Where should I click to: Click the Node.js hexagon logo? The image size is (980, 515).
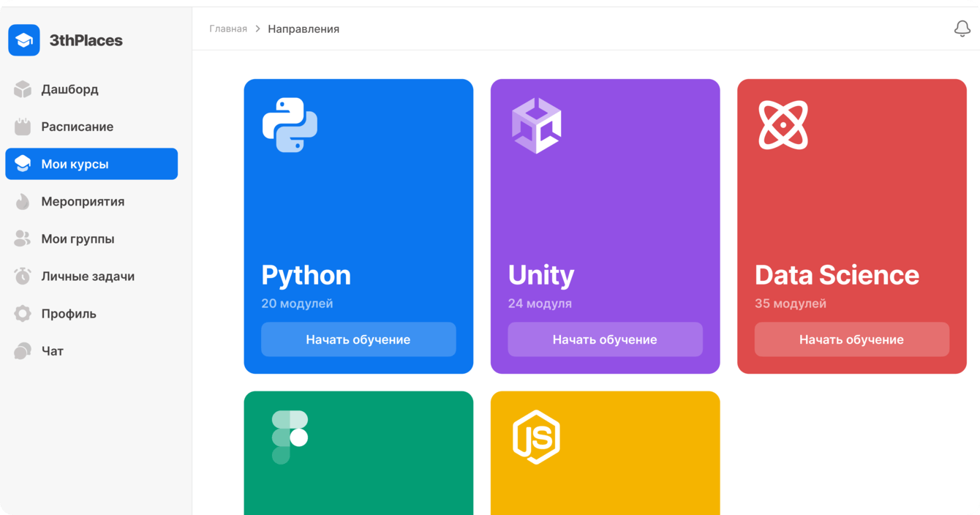pos(536,437)
